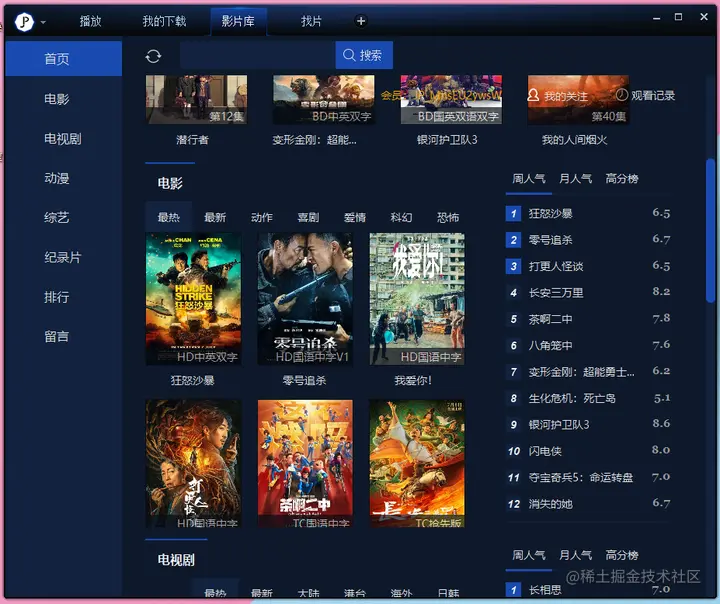
Task: Click the 电影 section heading
Action: click(x=170, y=183)
